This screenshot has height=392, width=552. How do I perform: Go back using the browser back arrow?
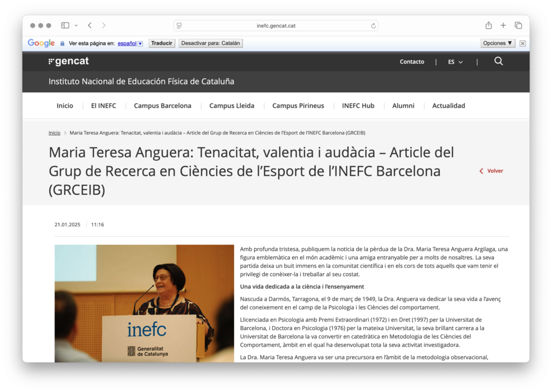[x=89, y=25]
